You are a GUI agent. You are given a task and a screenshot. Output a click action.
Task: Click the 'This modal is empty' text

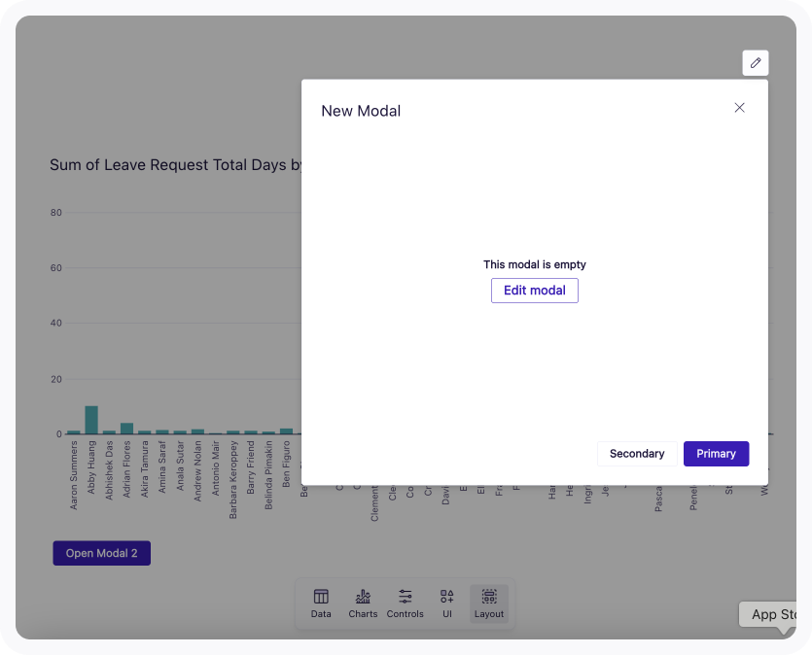535,264
